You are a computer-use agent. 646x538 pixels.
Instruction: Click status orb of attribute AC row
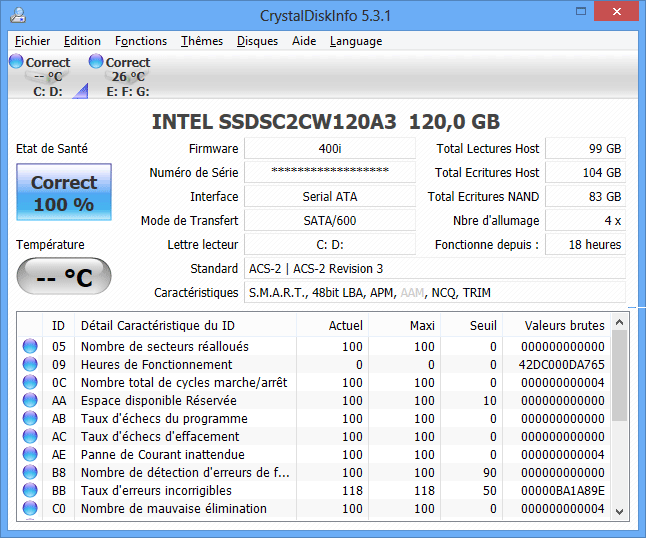click(30, 436)
